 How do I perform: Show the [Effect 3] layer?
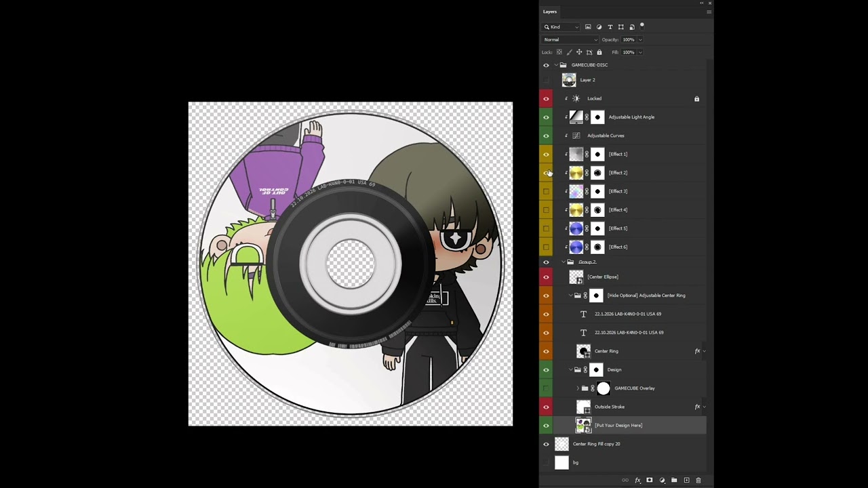click(546, 191)
